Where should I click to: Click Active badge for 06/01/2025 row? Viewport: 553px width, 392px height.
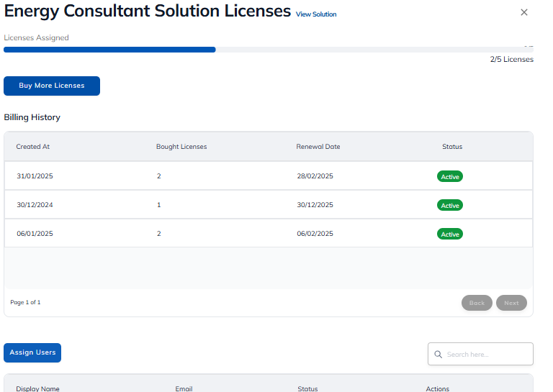pyautogui.click(x=450, y=234)
